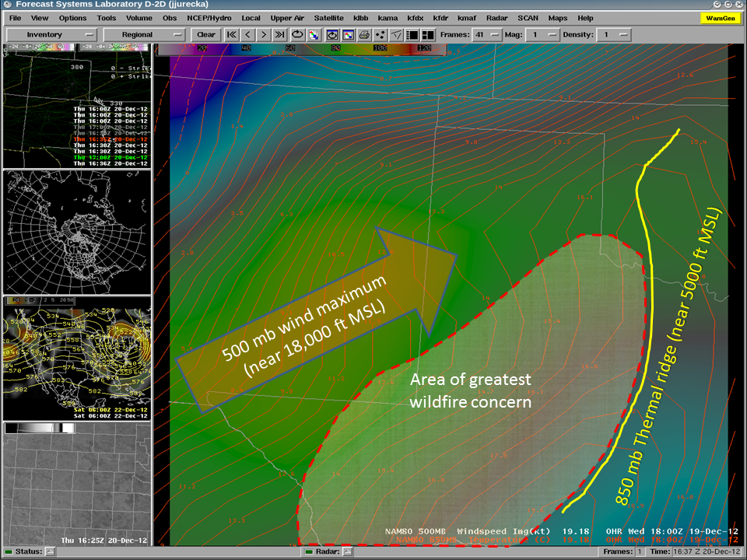This screenshot has width=747, height=560.
Task: Open the Help menu
Action: 585,18
